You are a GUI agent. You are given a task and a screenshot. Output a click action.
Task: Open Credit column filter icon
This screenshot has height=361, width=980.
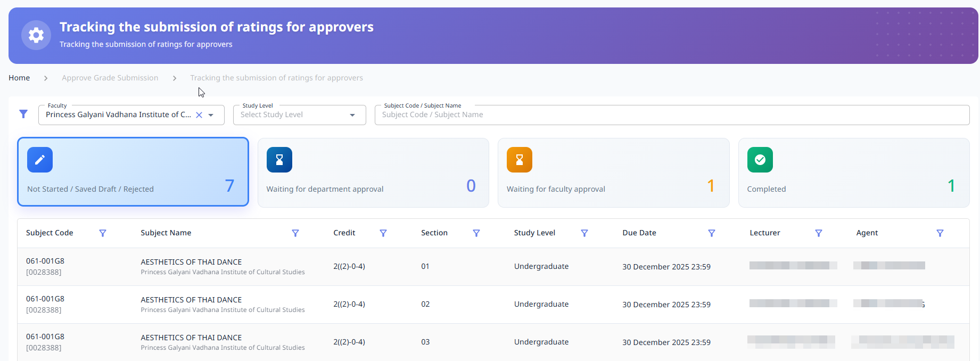click(383, 233)
